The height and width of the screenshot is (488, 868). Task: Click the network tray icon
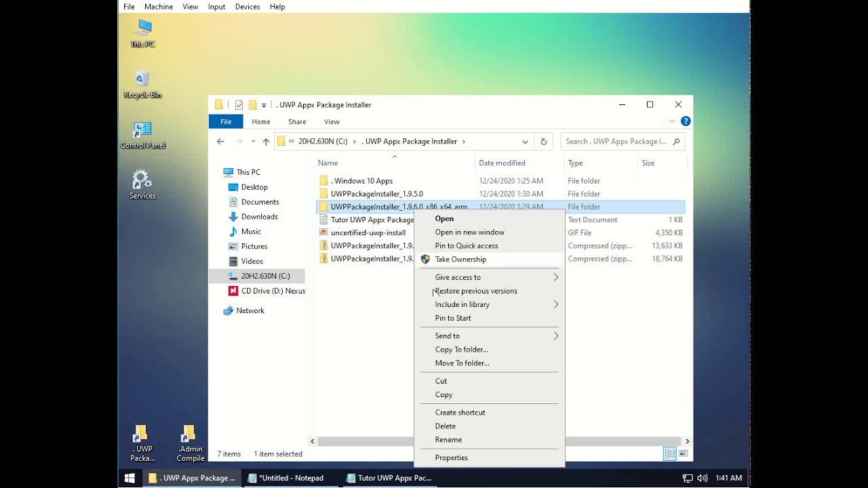[688, 478]
